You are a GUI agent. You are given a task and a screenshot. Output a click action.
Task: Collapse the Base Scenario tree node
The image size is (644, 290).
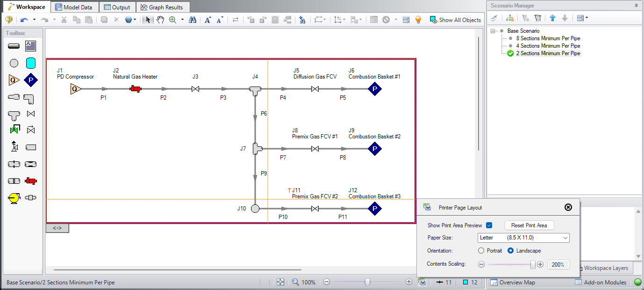[x=494, y=31]
